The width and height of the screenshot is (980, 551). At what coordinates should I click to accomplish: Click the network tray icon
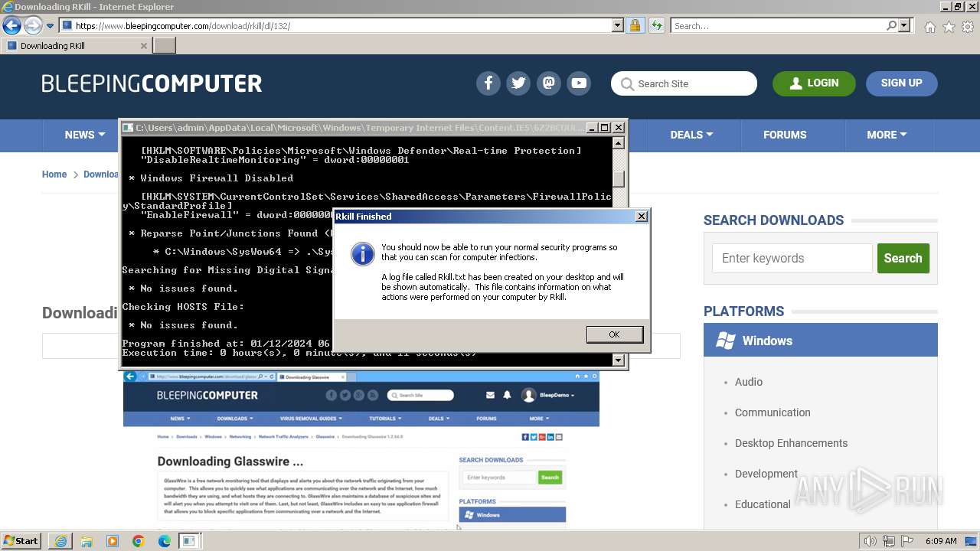click(888, 541)
